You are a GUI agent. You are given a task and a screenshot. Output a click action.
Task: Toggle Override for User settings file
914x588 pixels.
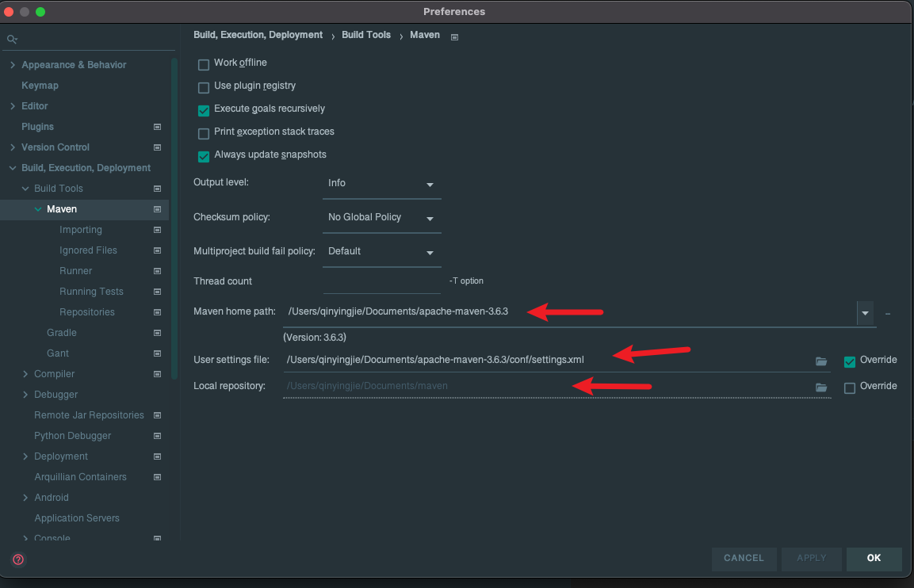[x=850, y=361]
